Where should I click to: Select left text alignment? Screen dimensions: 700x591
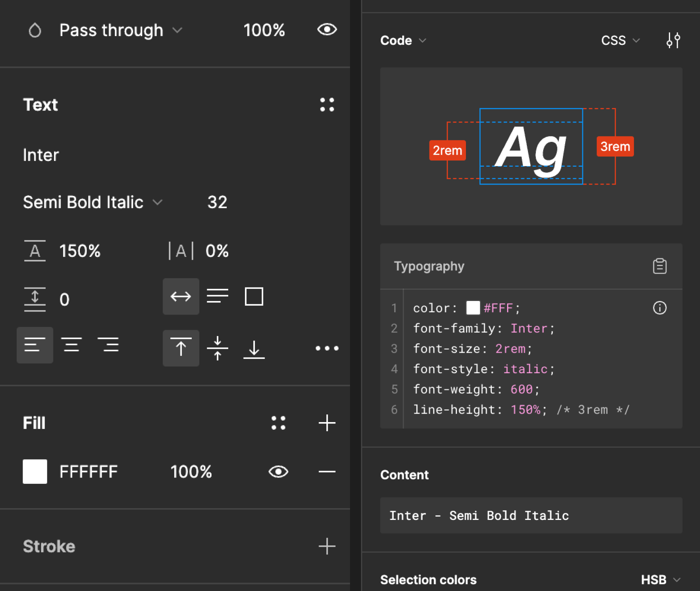(x=35, y=345)
